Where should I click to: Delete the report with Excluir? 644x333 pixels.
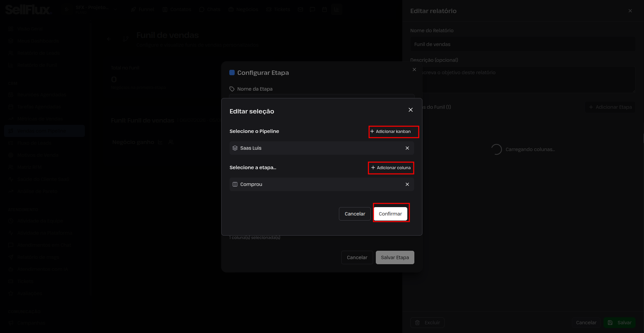point(427,323)
